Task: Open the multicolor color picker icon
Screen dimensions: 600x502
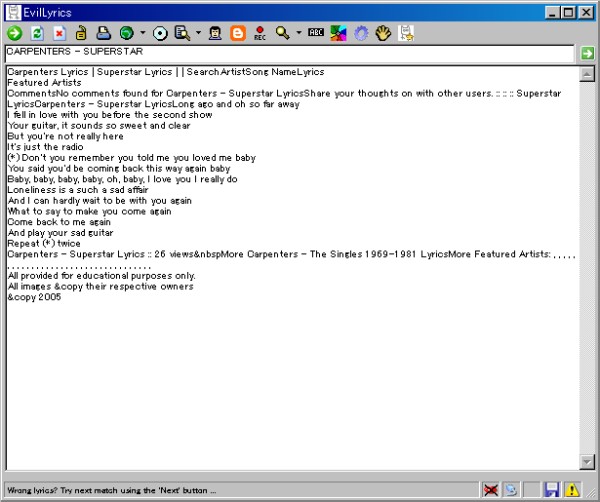Action: [339, 33]
